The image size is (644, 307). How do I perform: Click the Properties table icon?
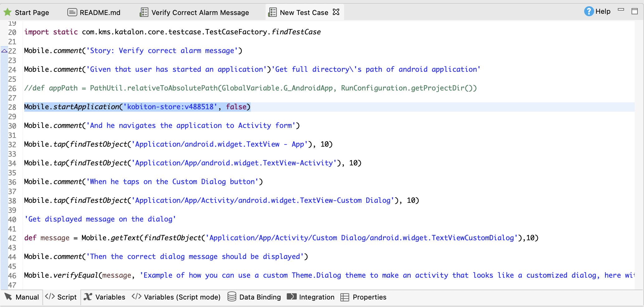tap(345, 297)
